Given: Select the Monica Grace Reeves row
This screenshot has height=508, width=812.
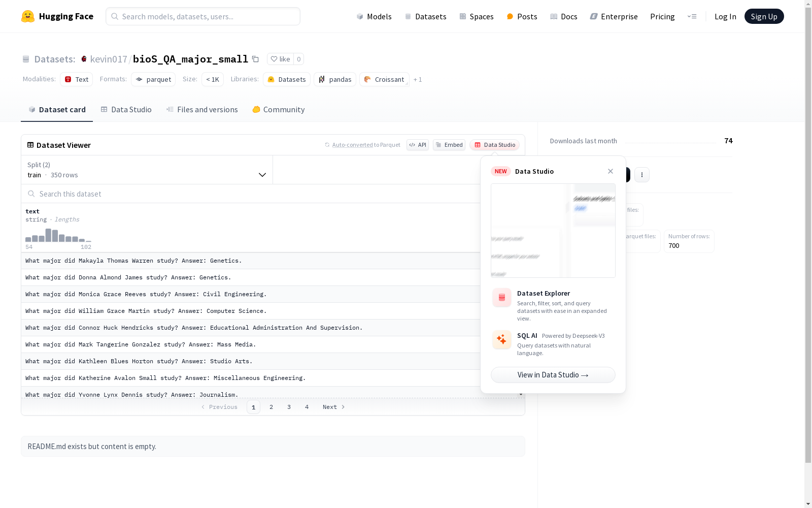Looking at the screenshot, I should tap(251, 294).
